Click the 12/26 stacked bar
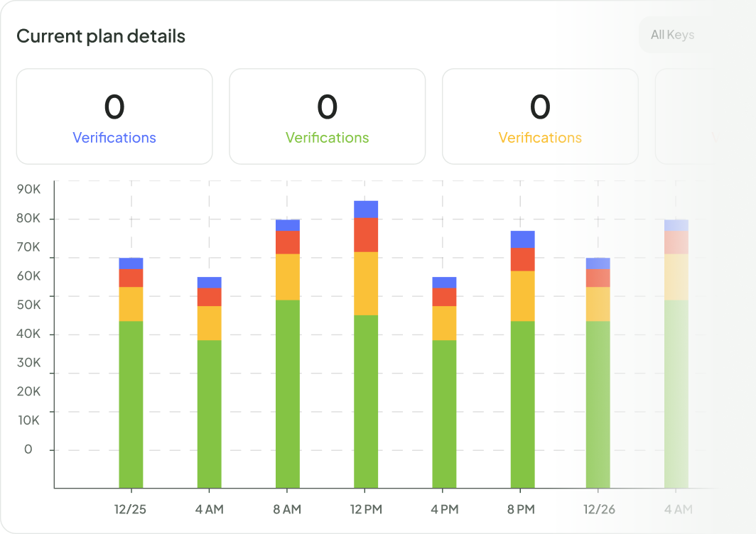Viewport: 756px width, 534px height. [x=598, y=373]
